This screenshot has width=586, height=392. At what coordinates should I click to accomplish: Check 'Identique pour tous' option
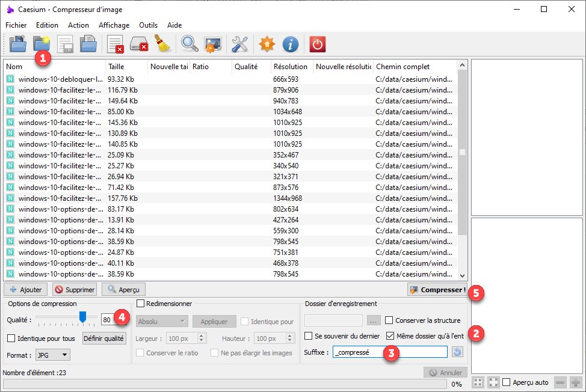click(12, 338)
